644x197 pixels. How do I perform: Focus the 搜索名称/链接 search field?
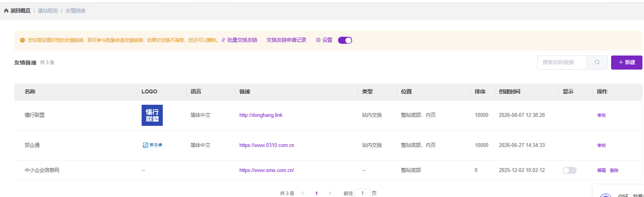coord(562,63)
